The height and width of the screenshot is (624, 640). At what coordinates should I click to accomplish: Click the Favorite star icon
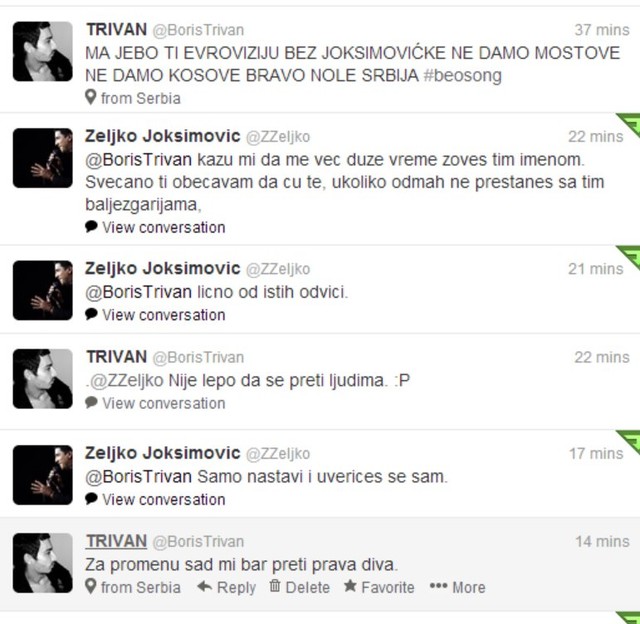pos(350,586)
